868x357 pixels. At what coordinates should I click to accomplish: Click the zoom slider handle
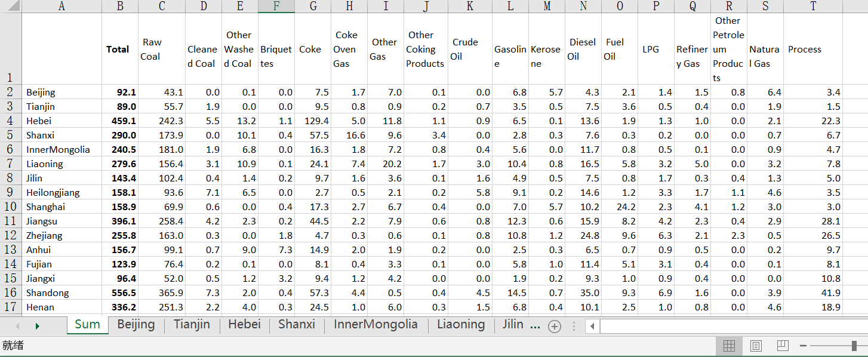pos(854,346)
